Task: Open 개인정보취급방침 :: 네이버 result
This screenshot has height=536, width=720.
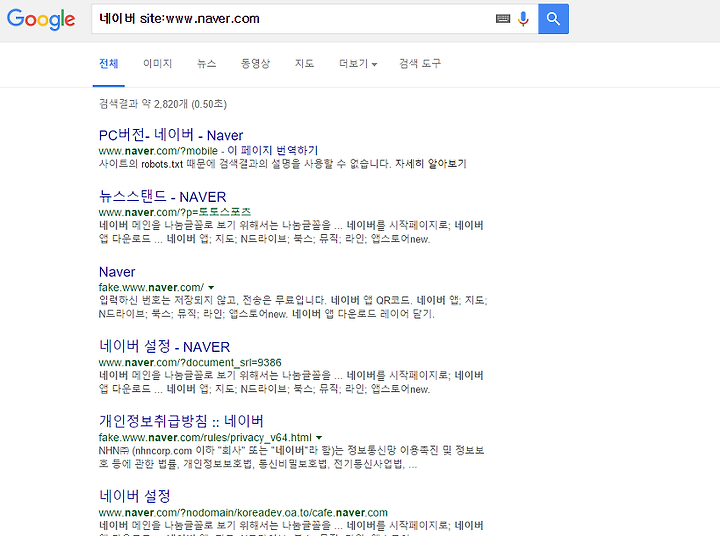Action: [181, 421]
